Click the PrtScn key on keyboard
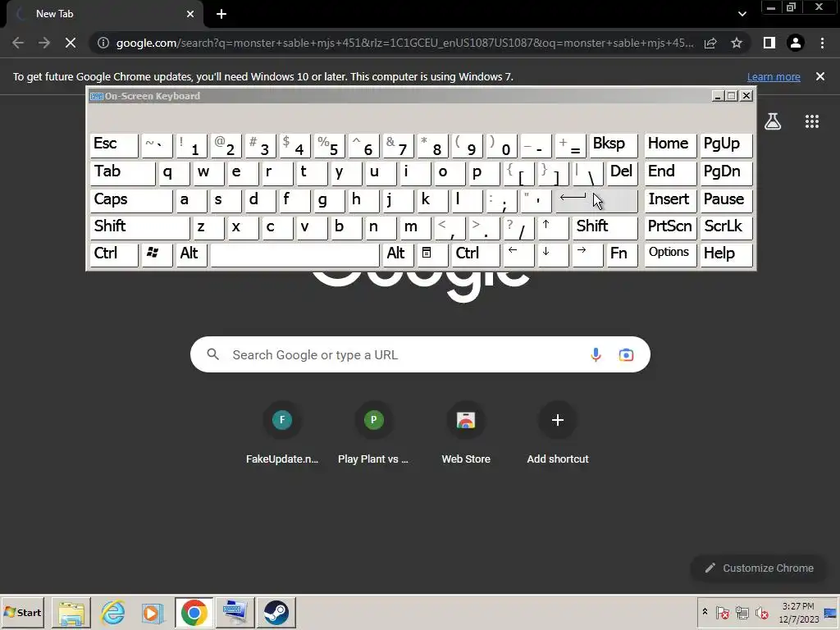 [670, 227]
